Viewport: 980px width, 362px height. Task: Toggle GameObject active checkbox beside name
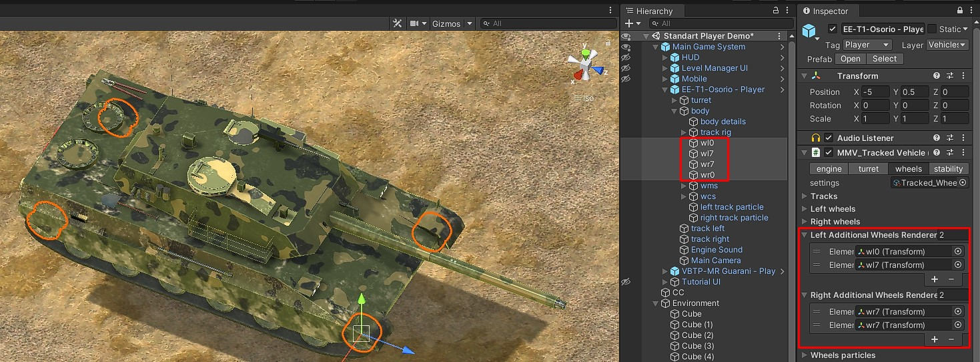(832, 29)
